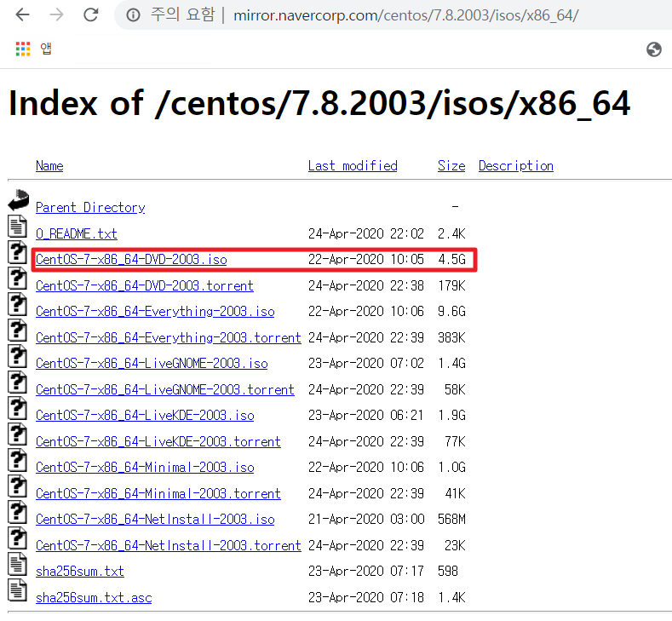Open CentOS-7-x86_64-NetInstall-2003.torrent link
This screenshot has height=621, width=672.
click(169, 545)
